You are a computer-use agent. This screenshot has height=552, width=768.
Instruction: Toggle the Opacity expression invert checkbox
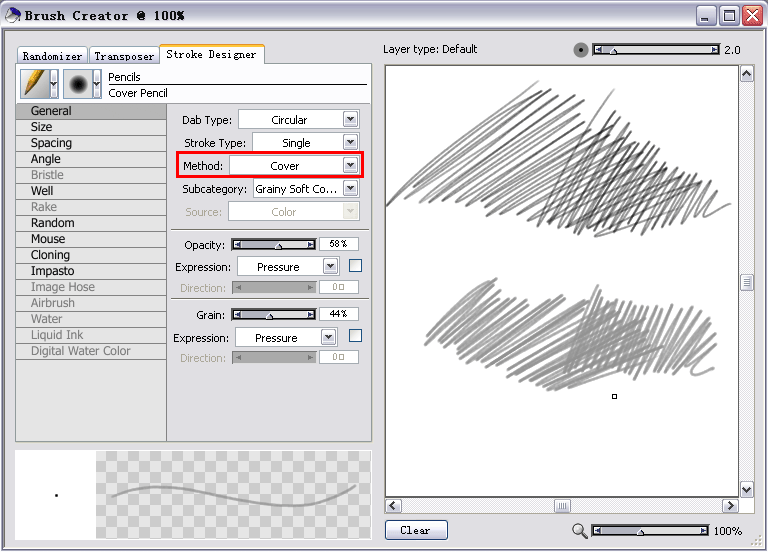tap(355, 266)
